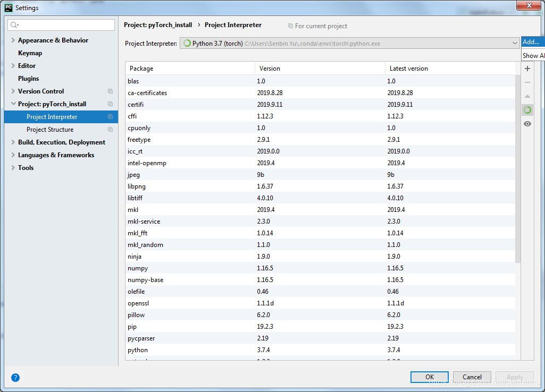The width and height of the screenshot is (545, 392).
Task: Click the Apply button
Action: pos(514,377)
